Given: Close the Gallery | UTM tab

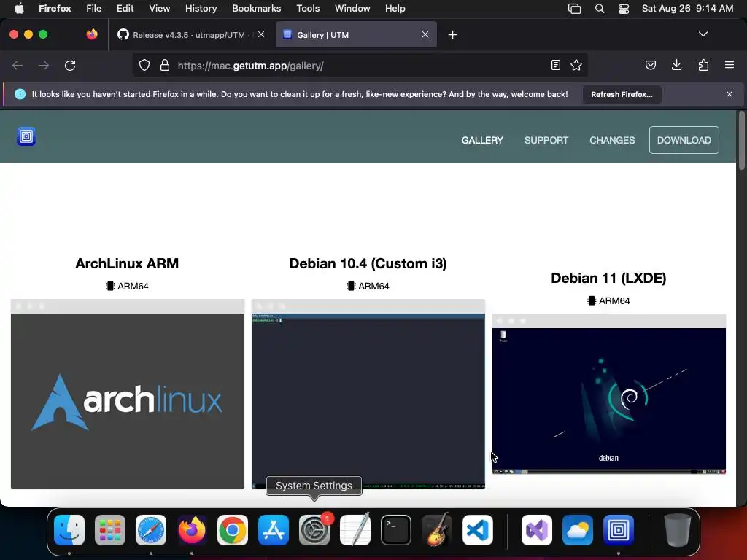Looking at the screenshot, I should [x=425, y=35].
